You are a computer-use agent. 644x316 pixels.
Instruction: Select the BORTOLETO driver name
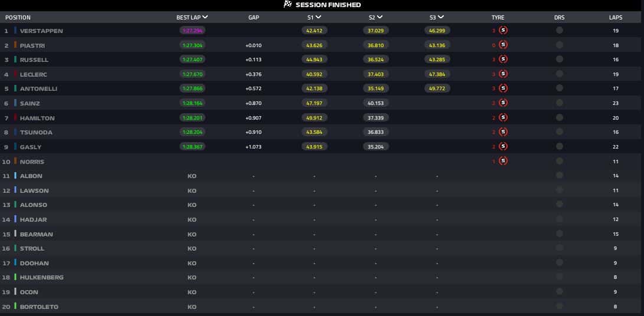point(39,307)
